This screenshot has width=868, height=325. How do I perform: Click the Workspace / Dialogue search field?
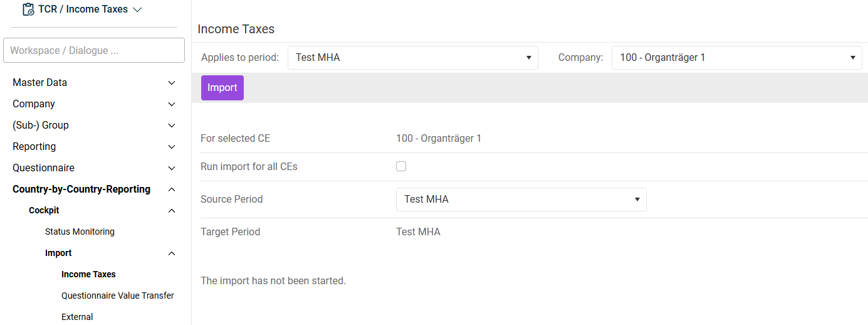[x=94, y=50]
